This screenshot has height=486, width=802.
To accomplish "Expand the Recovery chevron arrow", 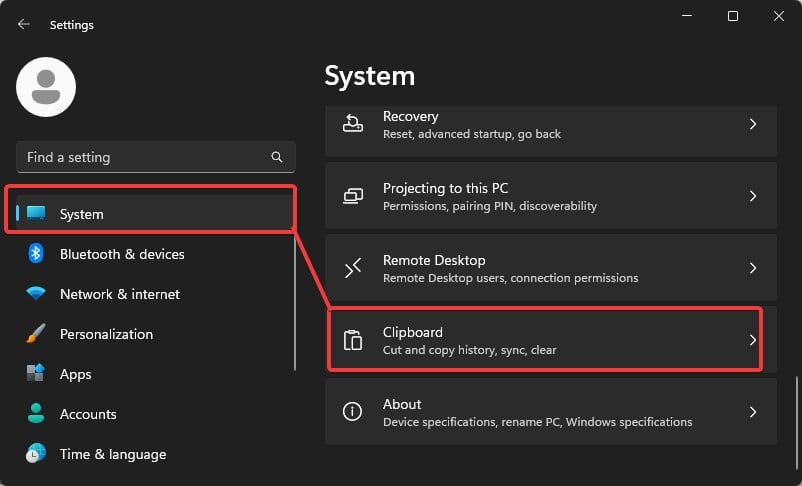I will click(753, 124).
